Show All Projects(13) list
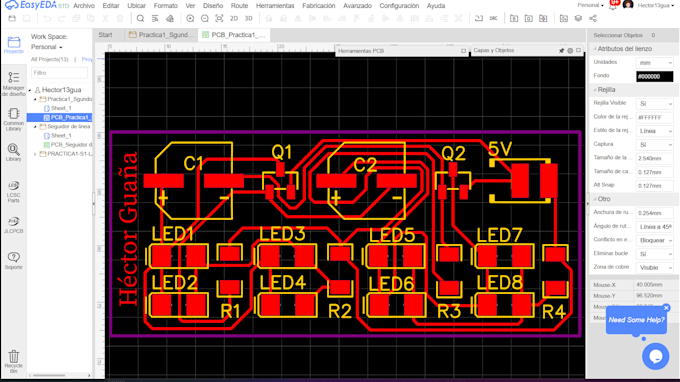Viewport: 680px width, 382px height. (x=49, y=59)
